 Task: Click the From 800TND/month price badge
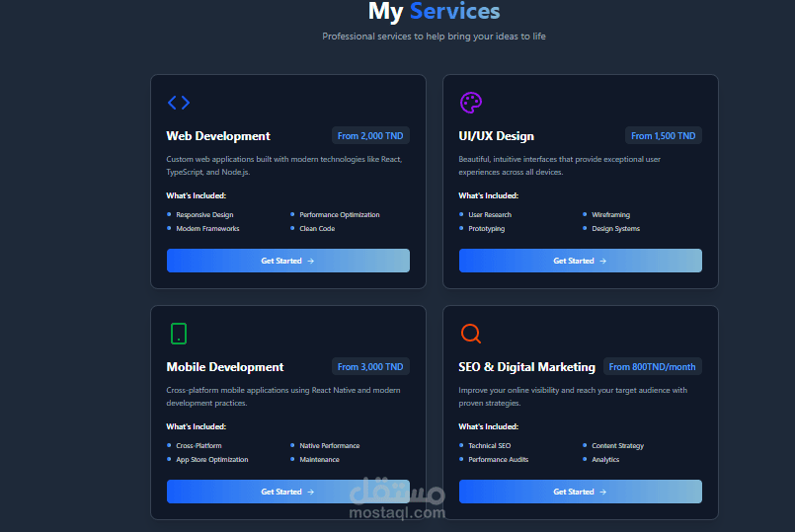(x=652, y=367)
